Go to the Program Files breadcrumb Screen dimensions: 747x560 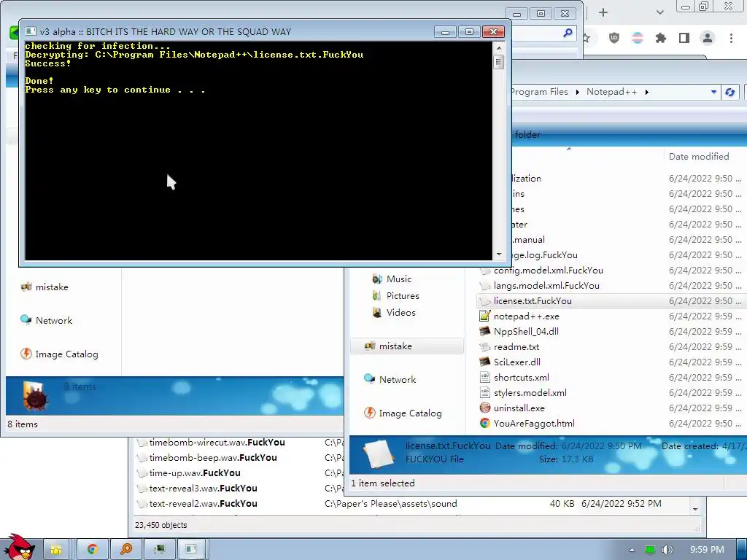[539, 91]
